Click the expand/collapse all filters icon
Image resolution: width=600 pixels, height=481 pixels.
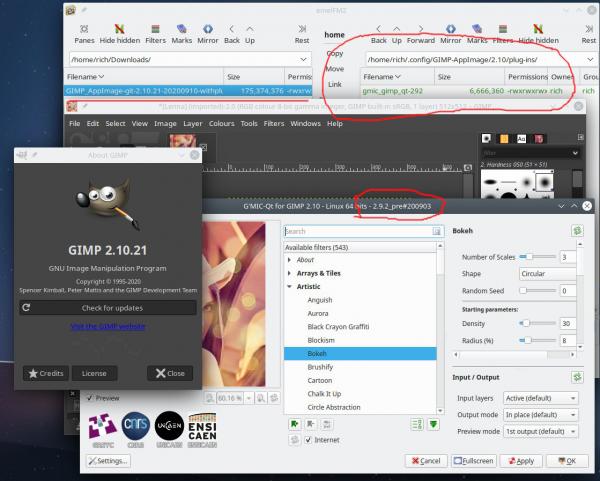417,424
